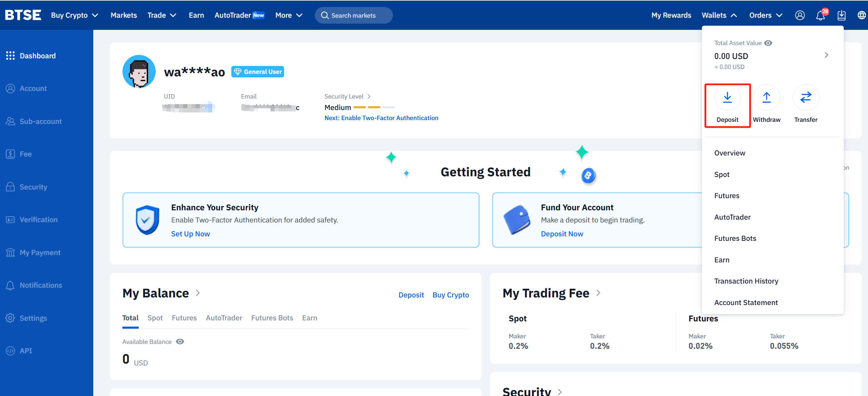Select Transaction History in Wallets menu

(746, 281)
